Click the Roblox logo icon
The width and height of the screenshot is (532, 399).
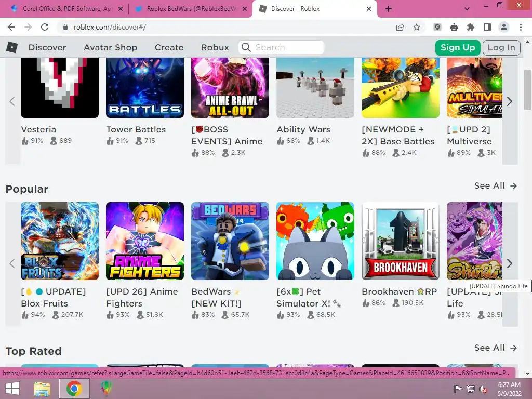coord(12,47)
